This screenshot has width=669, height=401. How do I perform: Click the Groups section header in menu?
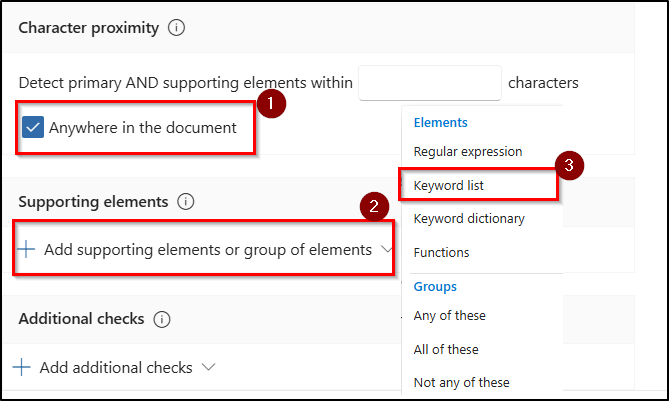[x=435, y=286]
